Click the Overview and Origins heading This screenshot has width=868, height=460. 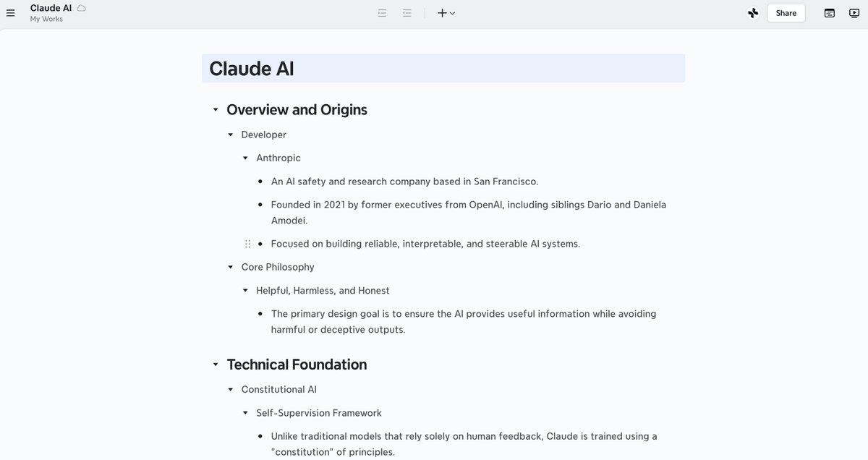coord(297,110)
